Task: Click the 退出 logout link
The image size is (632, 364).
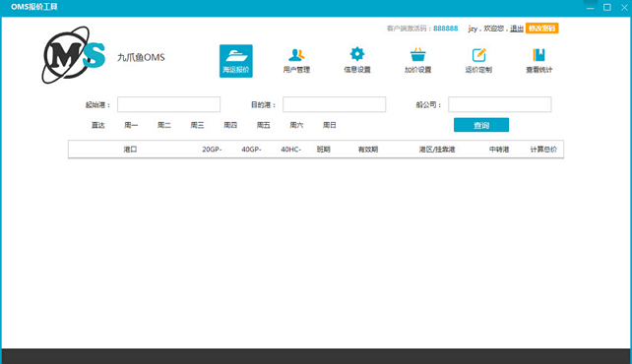Action: 517,29
